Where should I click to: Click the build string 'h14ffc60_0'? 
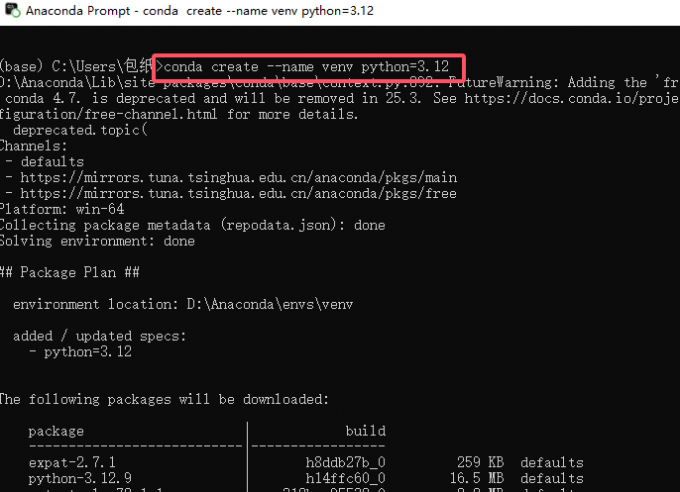point(346,478)
